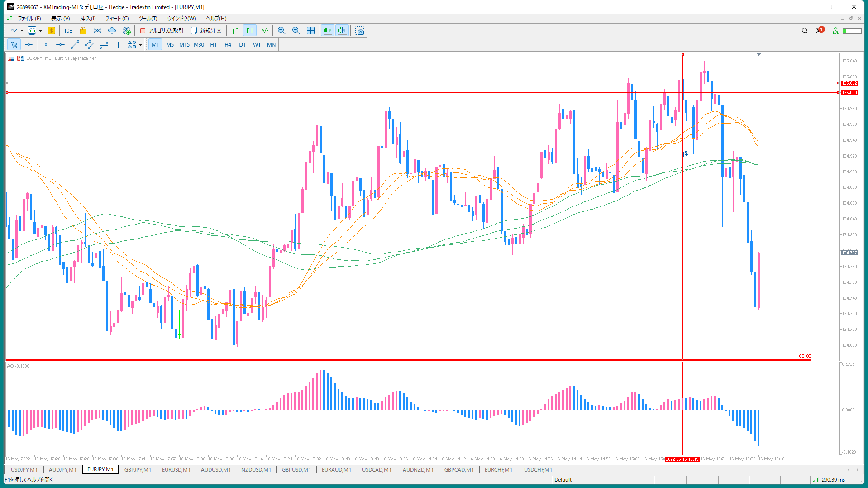
Task: Switch to the W1 timeframe
Action: 257,44
